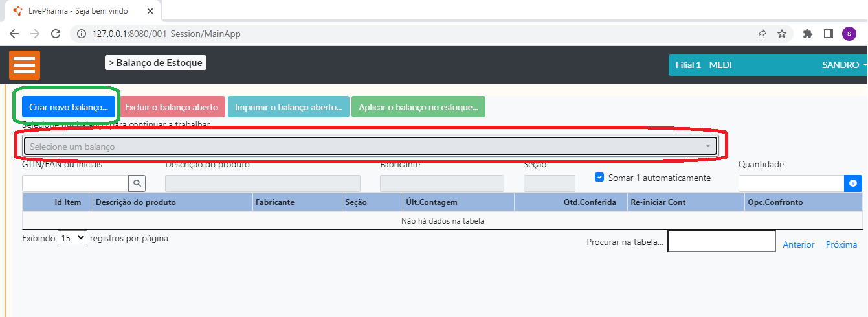Expand the Selecione um balanço dropdown

pos(370,147)
